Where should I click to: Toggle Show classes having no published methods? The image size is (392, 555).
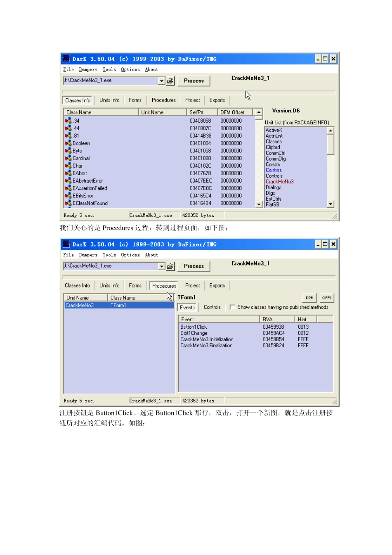(x=232, y=307)
